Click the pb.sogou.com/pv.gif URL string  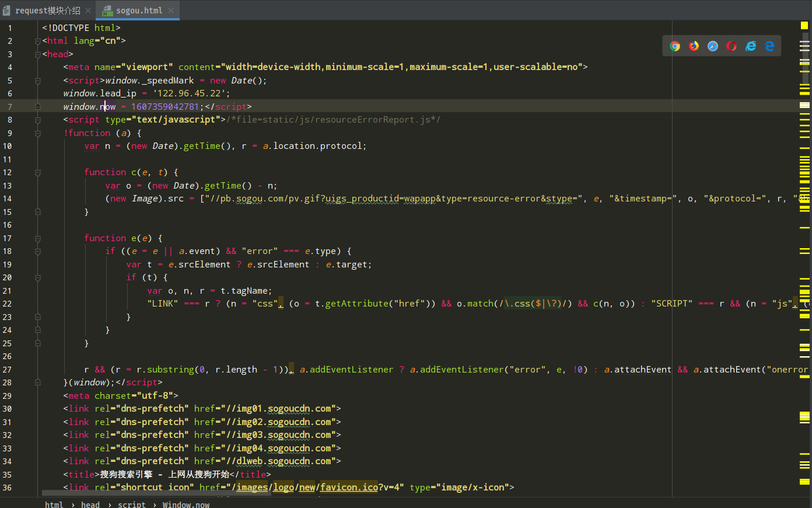tap(394, 199)
